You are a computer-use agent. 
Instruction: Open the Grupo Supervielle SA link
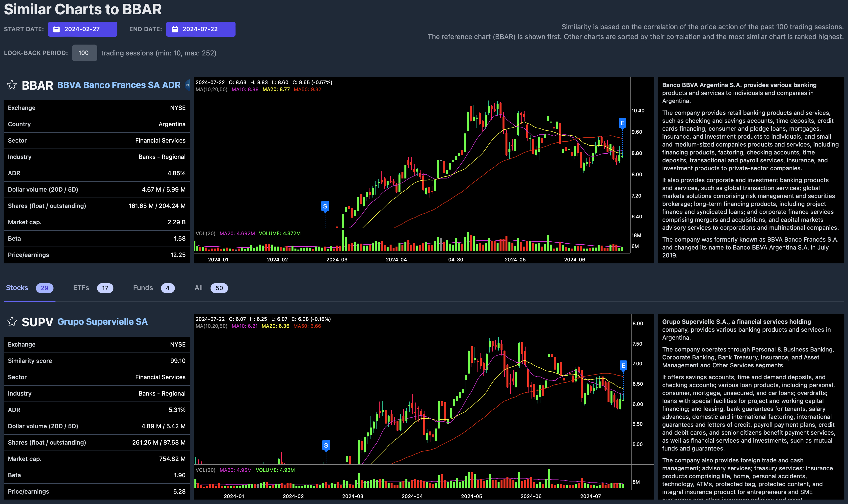click(x=103, y=322)
